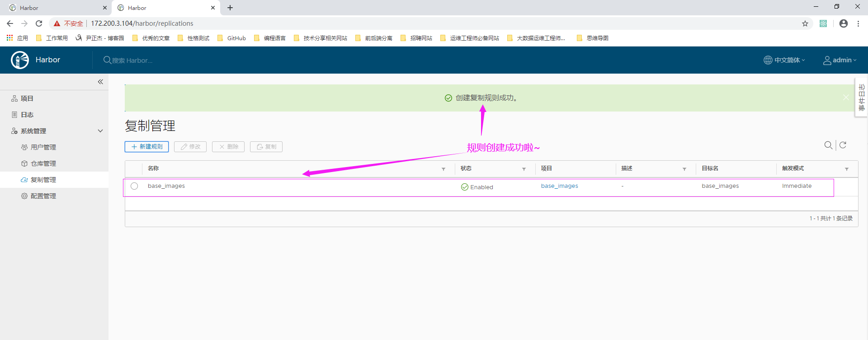
Task: Click the search magnifier in table toolbar
Action: point(828,145)
